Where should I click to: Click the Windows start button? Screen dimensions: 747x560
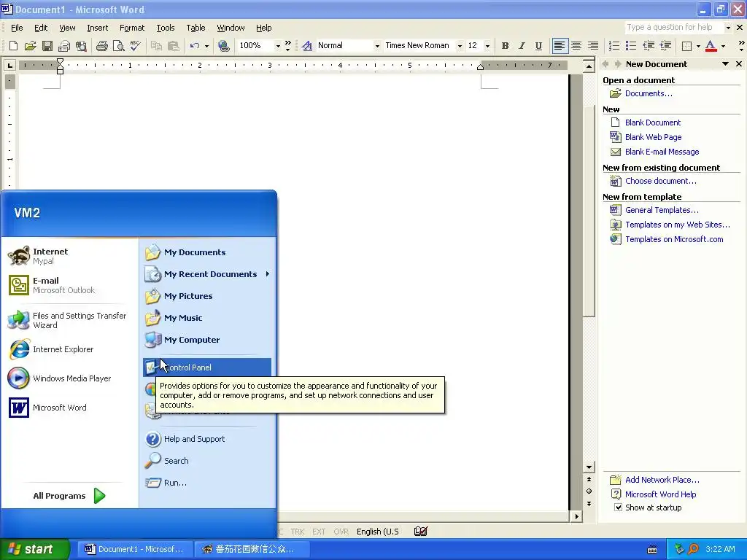[x=35, y=549]
